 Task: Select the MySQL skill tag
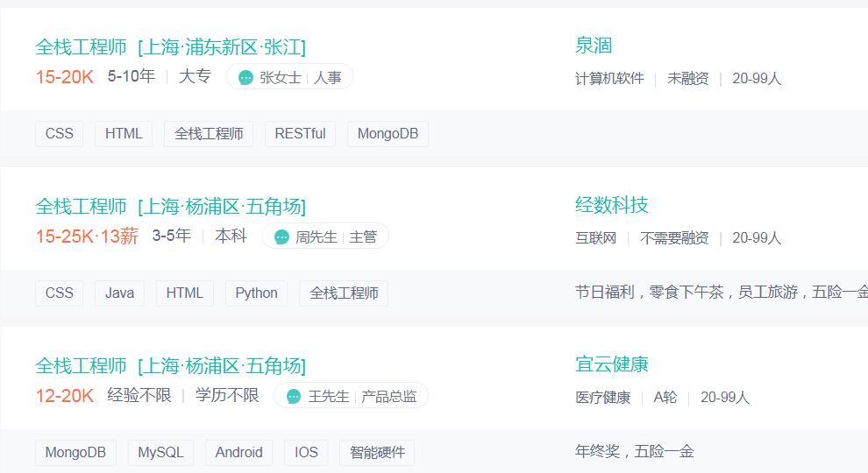coord(160,453)
